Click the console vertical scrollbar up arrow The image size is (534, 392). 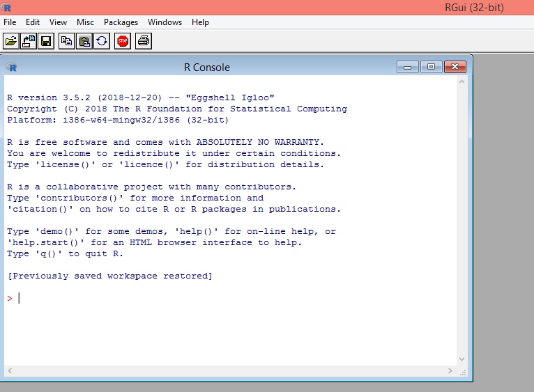coord(461,81)
